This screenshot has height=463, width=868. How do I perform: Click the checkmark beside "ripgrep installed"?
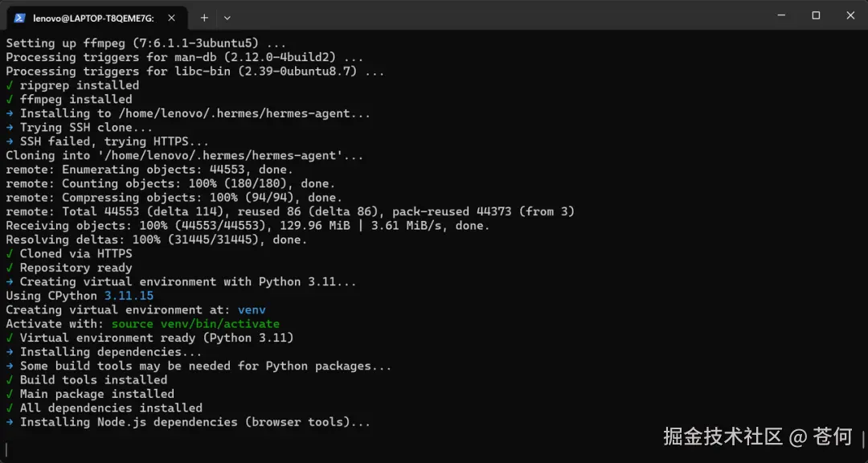coord(10,85)
